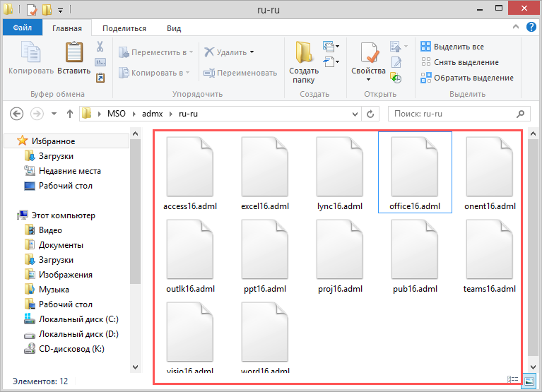Open the Delete dropdown arrow
542x392 pixels.
(x=252, y=52)
